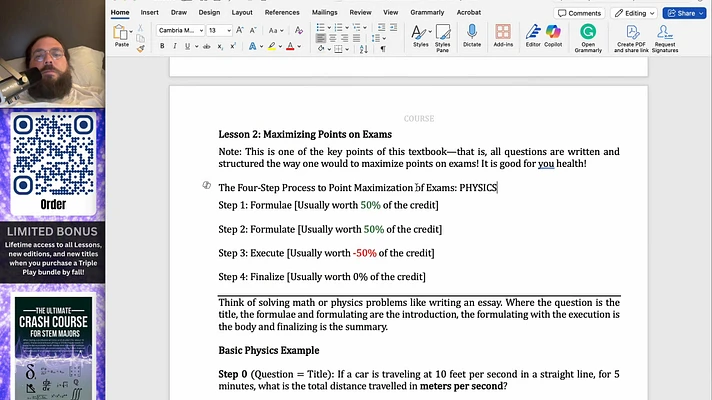
Task: Increase paragraph indent
Action: [x=393, y=28]
